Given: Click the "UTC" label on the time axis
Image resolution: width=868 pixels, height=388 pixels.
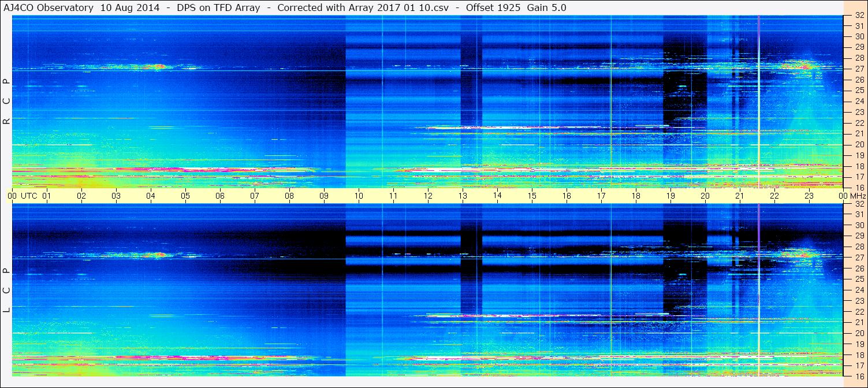Looking at the screenshot, I should coord(29,196).
